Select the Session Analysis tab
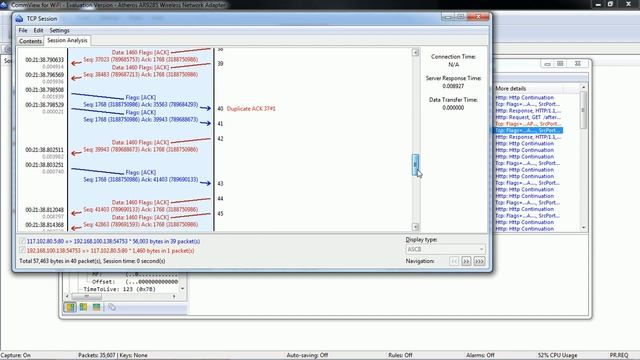This screenshot has height=360, width=640. coord(67,40)
